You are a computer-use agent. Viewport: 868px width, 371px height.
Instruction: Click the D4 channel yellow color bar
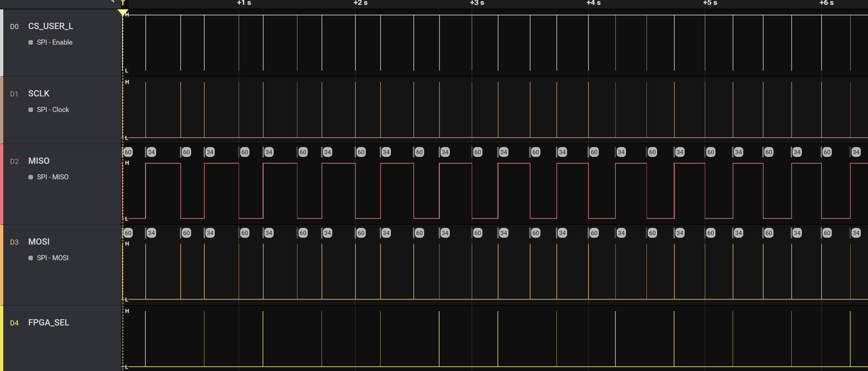[x=1, y=339]
